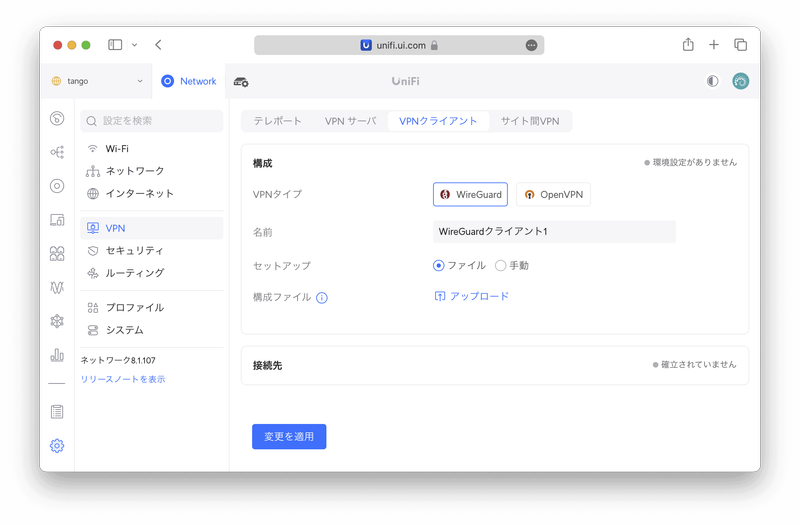Open statistics bar chart icon in sidebar
Image resolution: width=800 pixels, height=524 pixels.
tap(57, 355)
